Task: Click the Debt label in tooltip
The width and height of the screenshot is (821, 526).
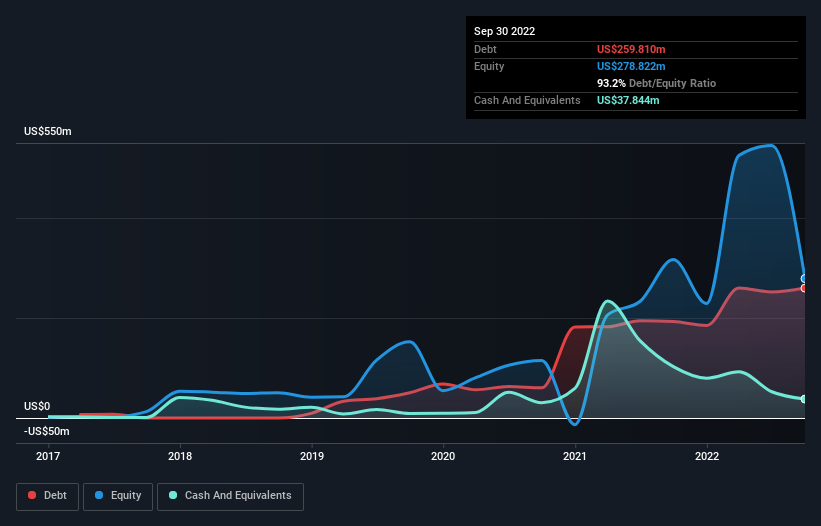Action: 485,49
